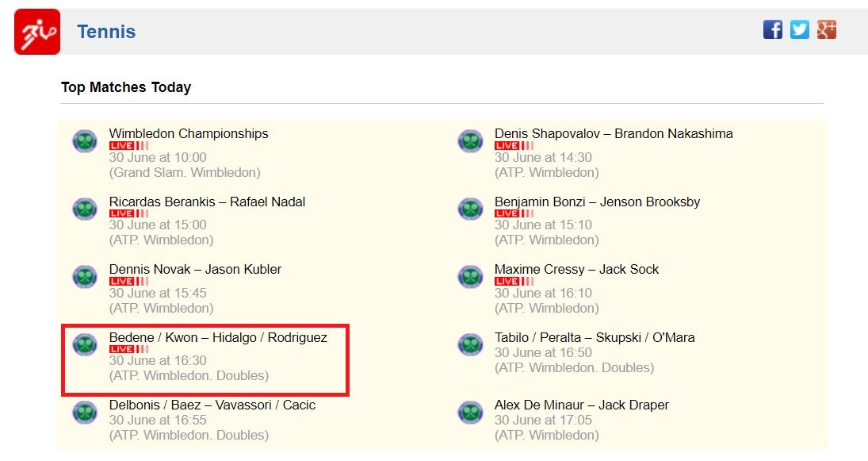Open Denis Shapovalov – Brandon Nakashima match
Viewport: 868px width, 461px height.
point(614,133)
